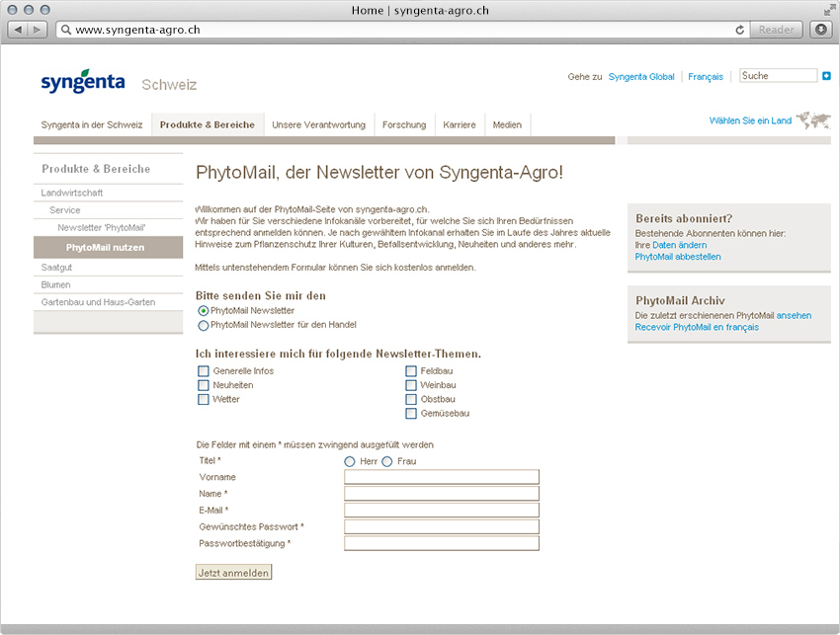The width and height of the screenshot is (840, 635).
Task: Click the Produkte & Bereiche sidebar heading
Action: pos(97,169)
